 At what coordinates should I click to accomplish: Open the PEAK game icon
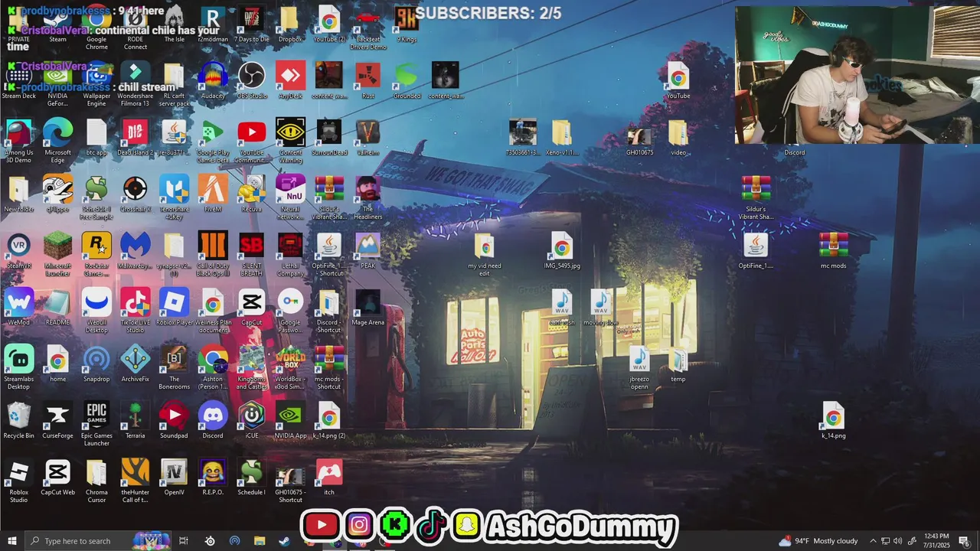368,251
